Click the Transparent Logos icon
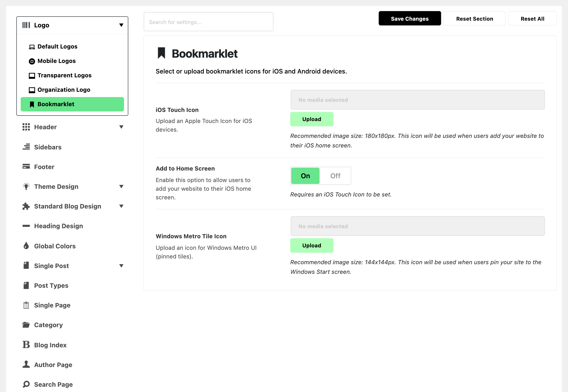The image size is (568, 392). click(32, 76)
